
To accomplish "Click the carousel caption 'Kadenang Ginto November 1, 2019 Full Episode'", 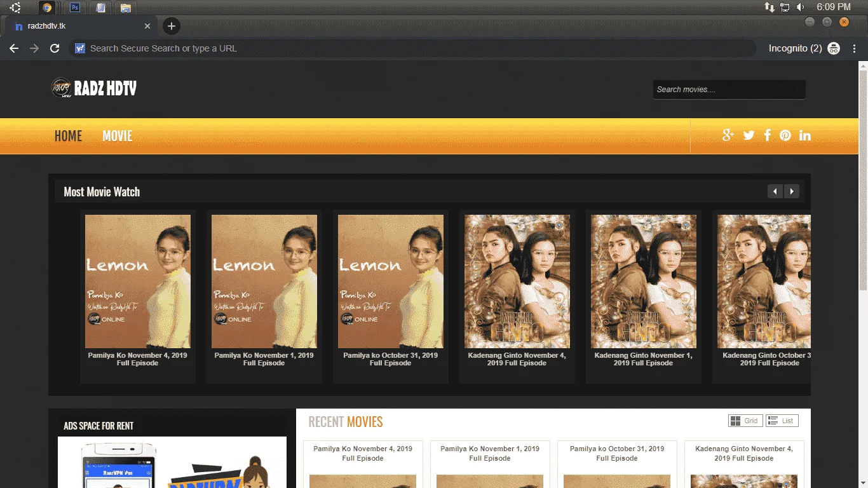I will coord(644,359).
